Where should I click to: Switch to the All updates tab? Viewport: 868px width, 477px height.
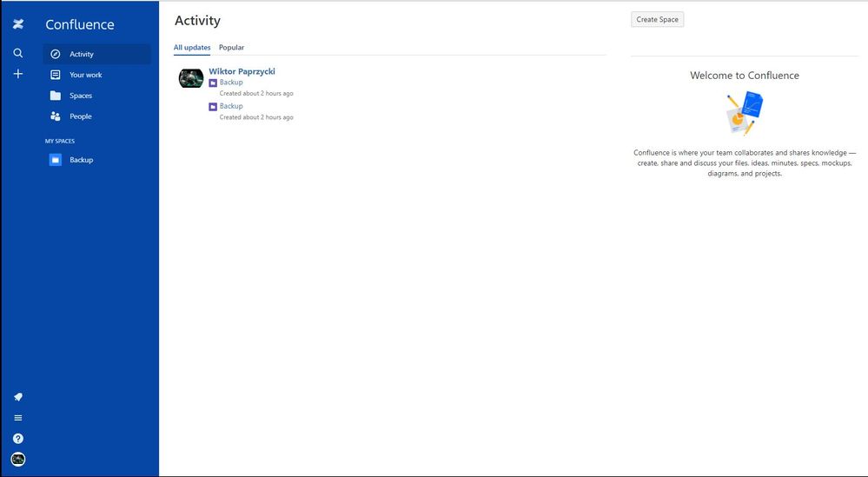point(192,48)
